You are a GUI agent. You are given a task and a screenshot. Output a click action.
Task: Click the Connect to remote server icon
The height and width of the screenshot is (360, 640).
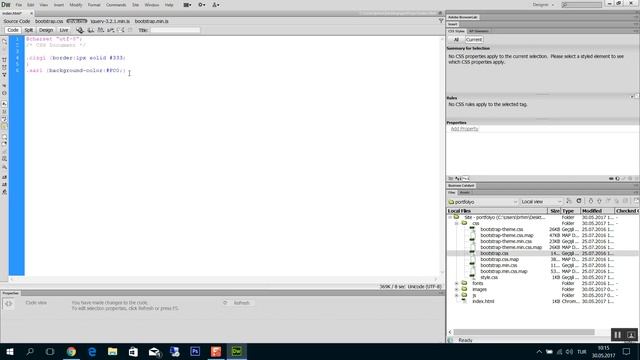(x=569, y=201)
